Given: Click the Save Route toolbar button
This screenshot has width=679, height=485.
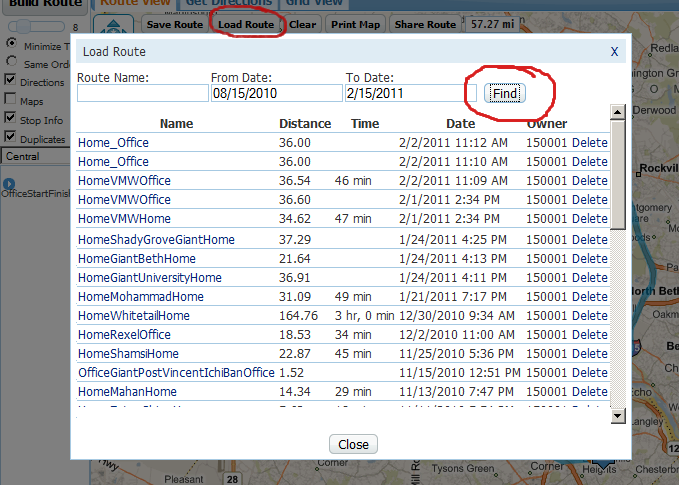Looking at the screenshot, I should 174,23.
